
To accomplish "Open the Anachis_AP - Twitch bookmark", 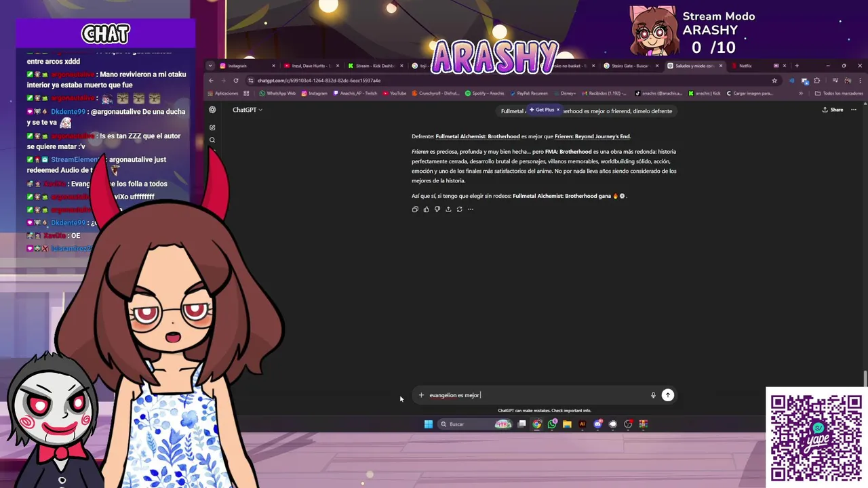I will click(x=355, y=93).
